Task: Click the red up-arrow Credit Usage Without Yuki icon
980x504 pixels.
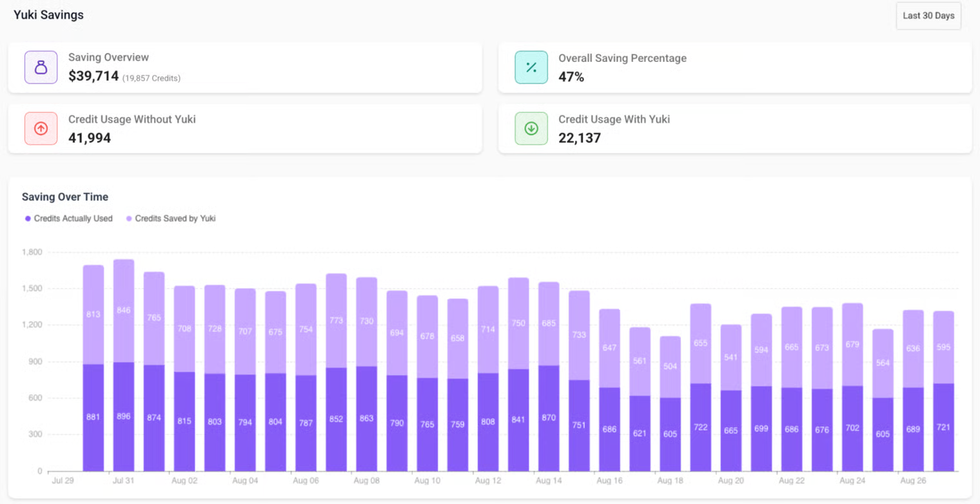Action: pyautogui.click(x=41, y=128)
